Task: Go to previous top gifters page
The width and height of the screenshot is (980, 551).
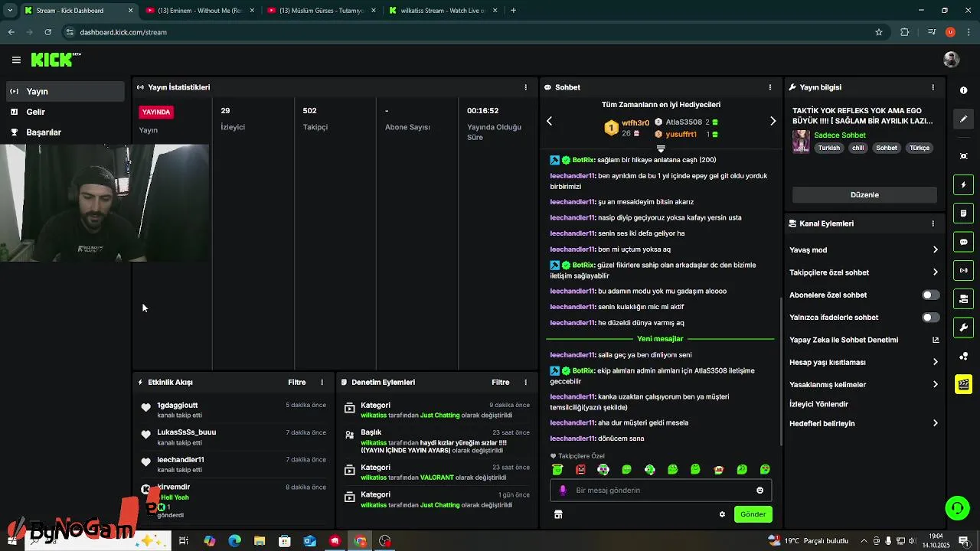Action: coord(549,121)
